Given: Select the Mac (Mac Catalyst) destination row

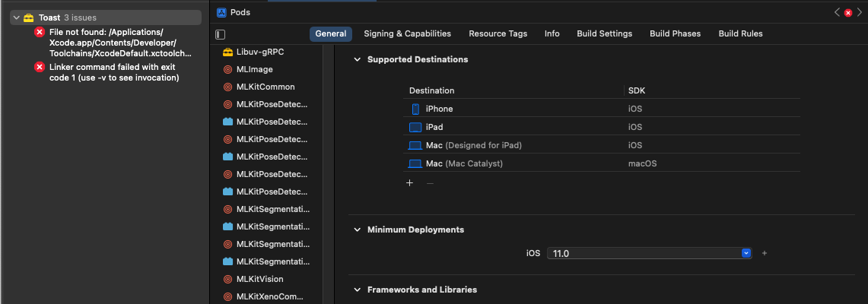Looking at the screenshot, I should (602, 163).
